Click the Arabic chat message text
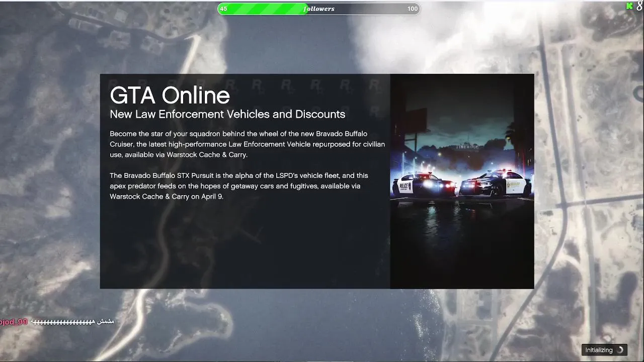 pyautogui.click(x=72, y=321)
